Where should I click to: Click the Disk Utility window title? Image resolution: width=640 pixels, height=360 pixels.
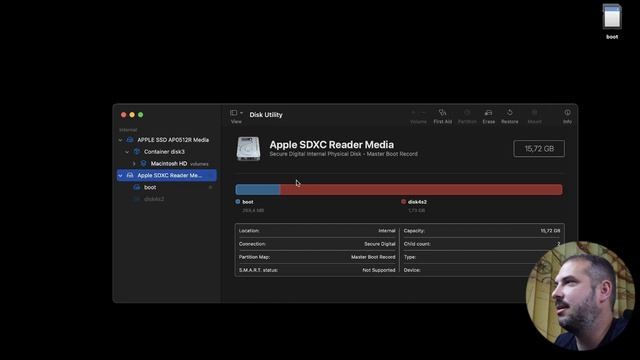click(266, 115)
